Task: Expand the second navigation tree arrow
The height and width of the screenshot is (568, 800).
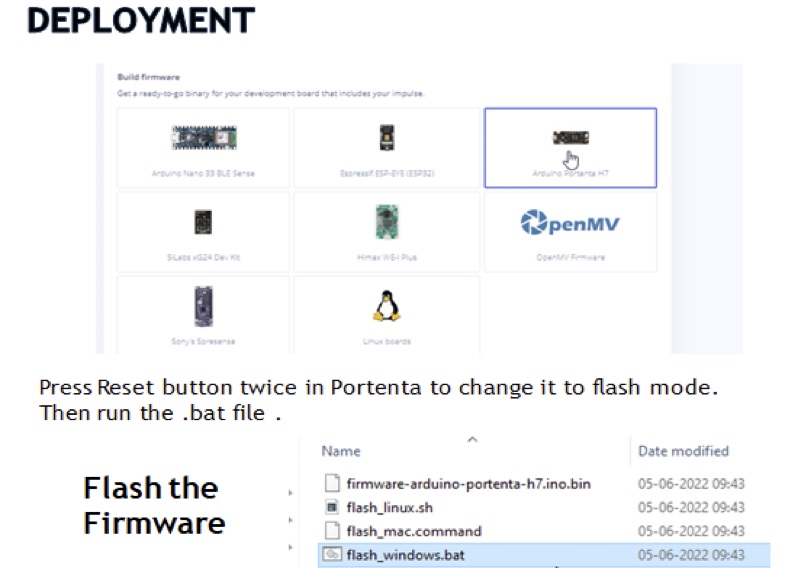Action: [290, 520]
